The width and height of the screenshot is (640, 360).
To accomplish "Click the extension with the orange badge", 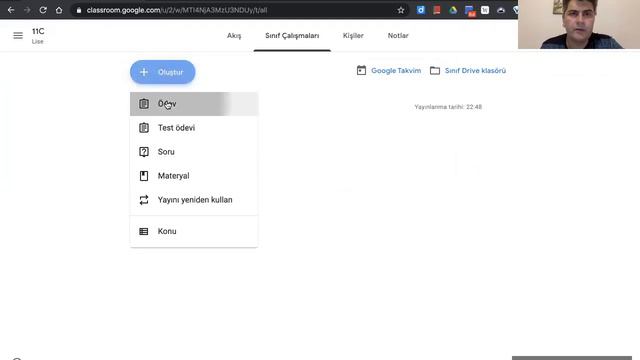I will click(x=469, y=11).
